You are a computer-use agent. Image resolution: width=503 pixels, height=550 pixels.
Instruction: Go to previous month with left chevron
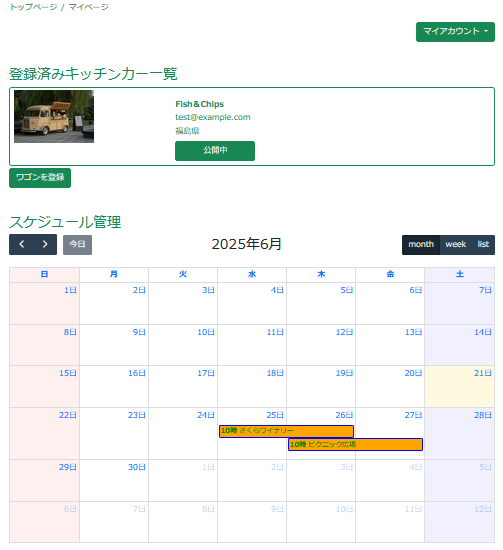21,244
